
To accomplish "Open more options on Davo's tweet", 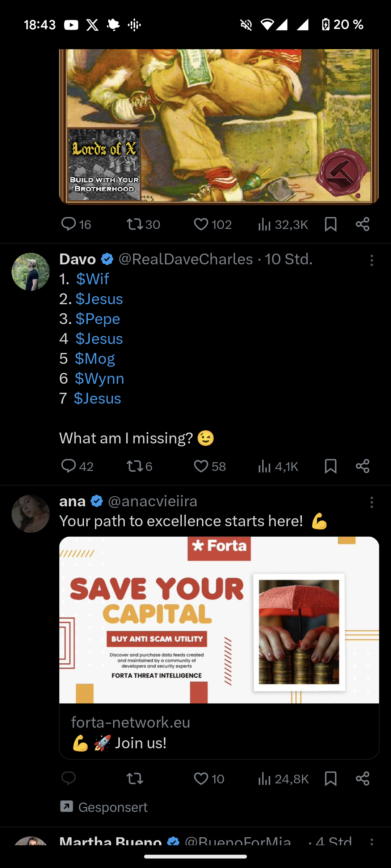I will tap(371, 260).
